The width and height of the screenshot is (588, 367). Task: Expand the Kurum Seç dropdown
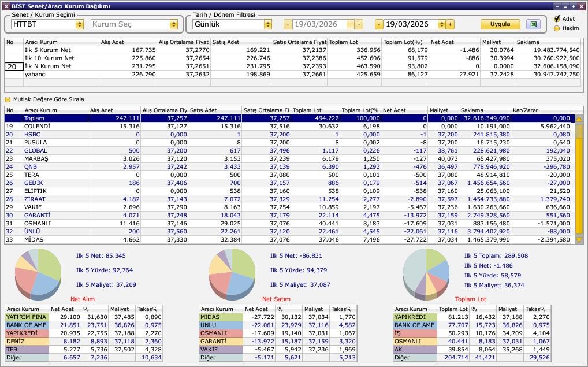pyautogui.click(x=173, y=24)
